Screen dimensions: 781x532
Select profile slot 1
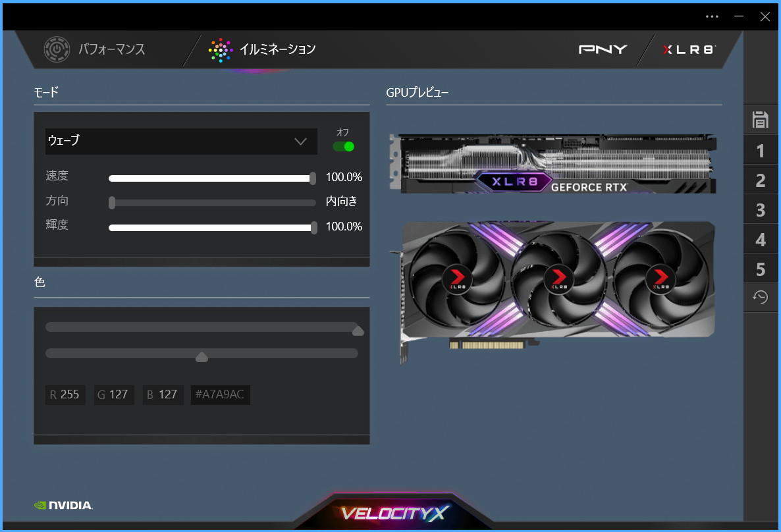760,150
